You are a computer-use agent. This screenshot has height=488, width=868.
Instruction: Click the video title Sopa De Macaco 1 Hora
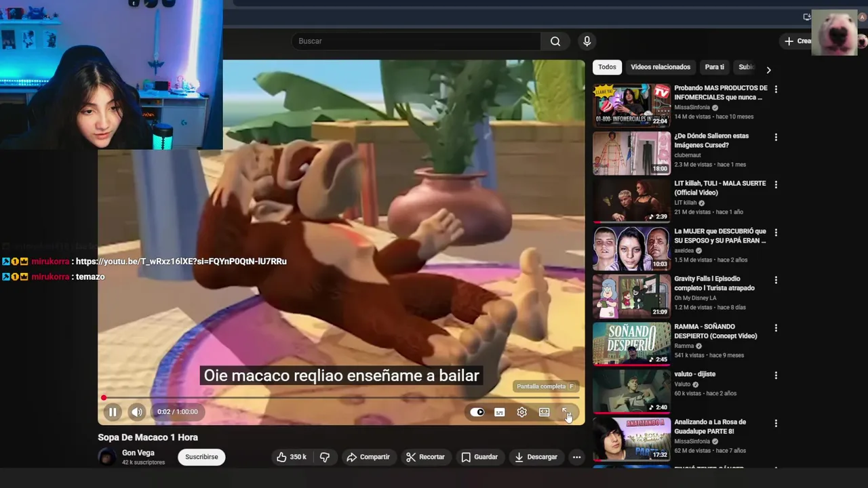point(148,438)
